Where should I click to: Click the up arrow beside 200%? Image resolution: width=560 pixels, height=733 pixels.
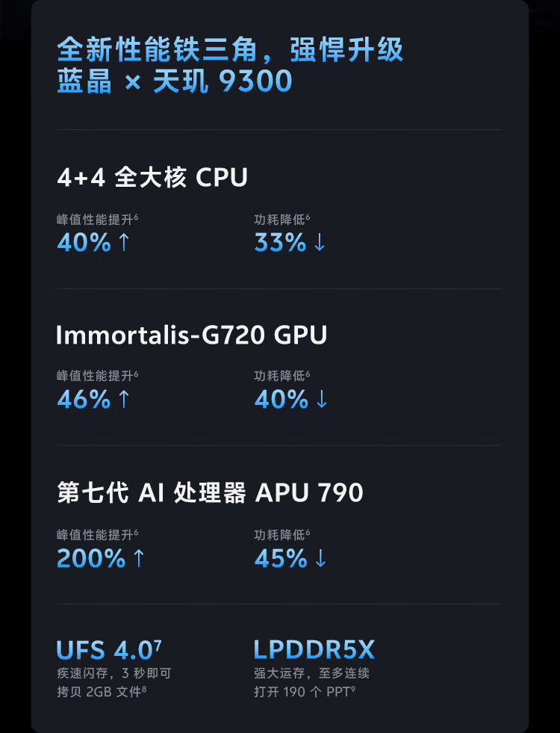coord(138,559)
